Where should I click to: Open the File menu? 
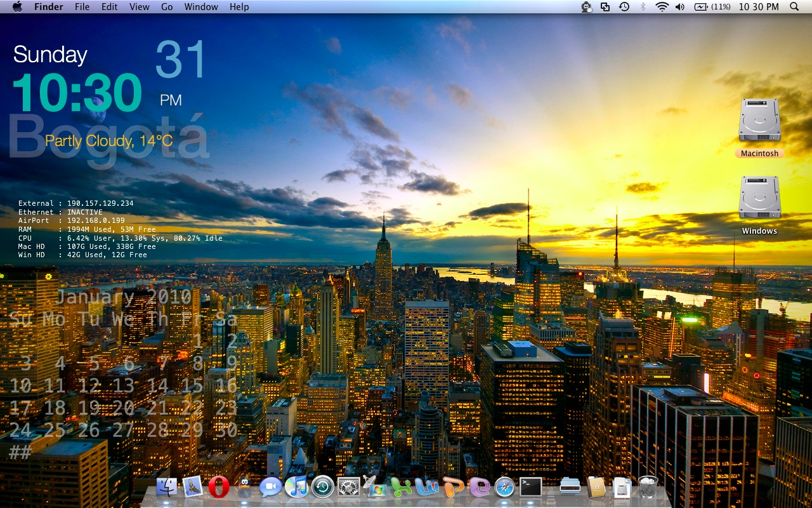click(x=82, y=6)
